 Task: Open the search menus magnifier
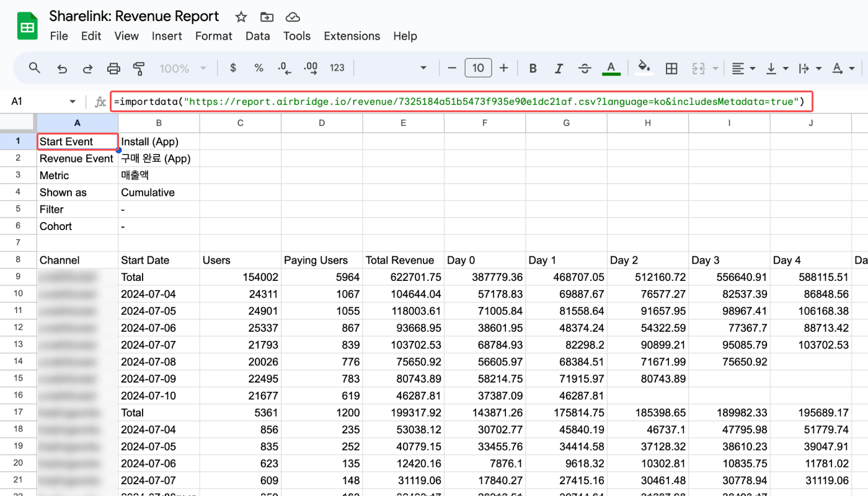(35, 68)
